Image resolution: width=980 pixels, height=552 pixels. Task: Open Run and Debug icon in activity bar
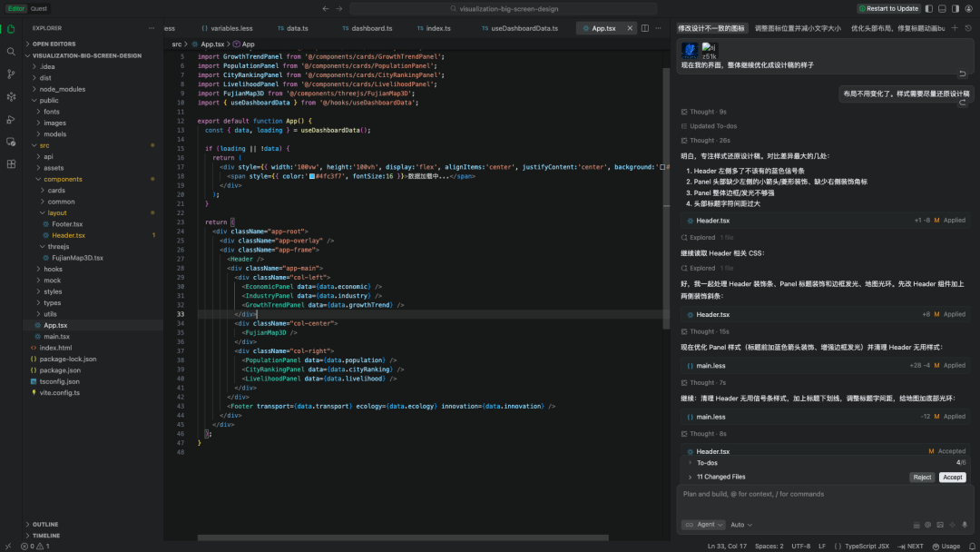pyautogui.click(x=11, y=119)
